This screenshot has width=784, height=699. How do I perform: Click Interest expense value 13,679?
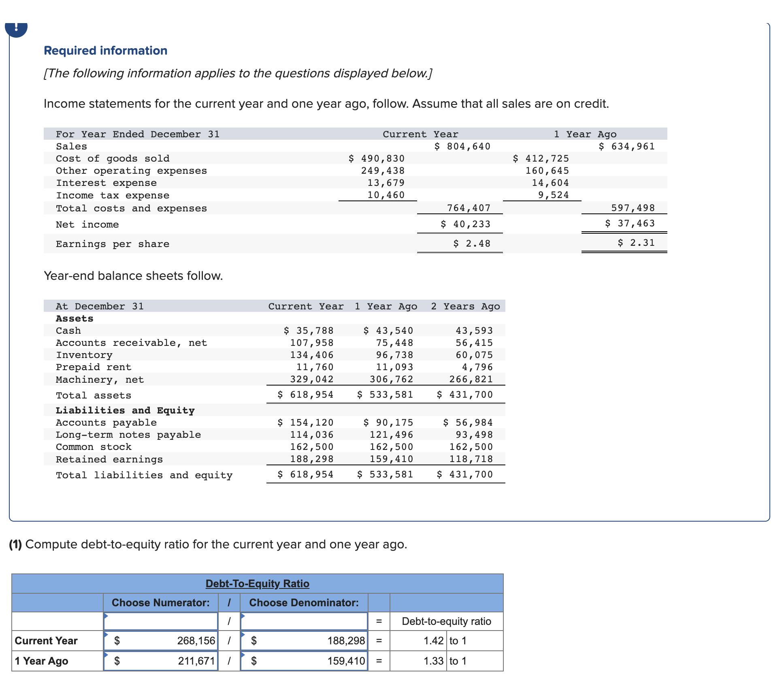pos(386,183)
